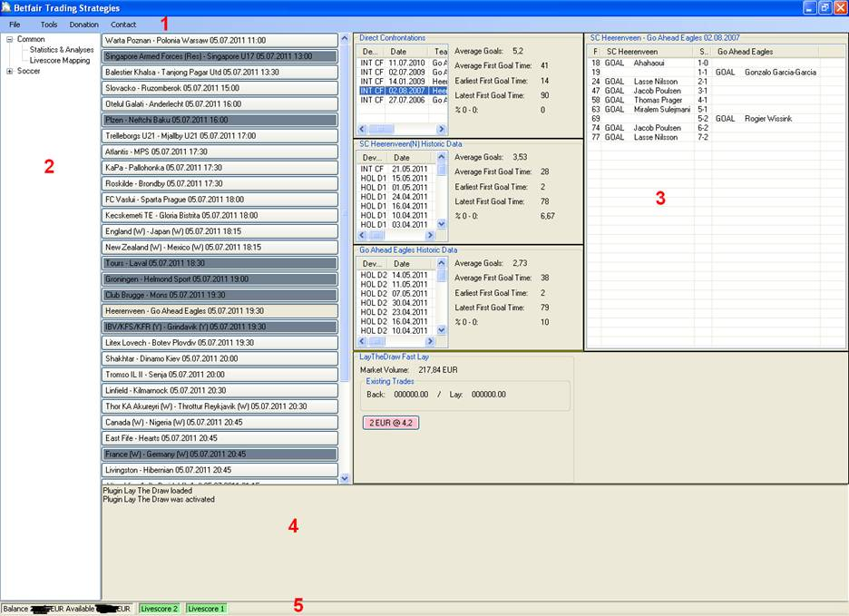
Task: Click Go Ahead Eagles historic scroll down arrow
Action: [x=442, y=330]
